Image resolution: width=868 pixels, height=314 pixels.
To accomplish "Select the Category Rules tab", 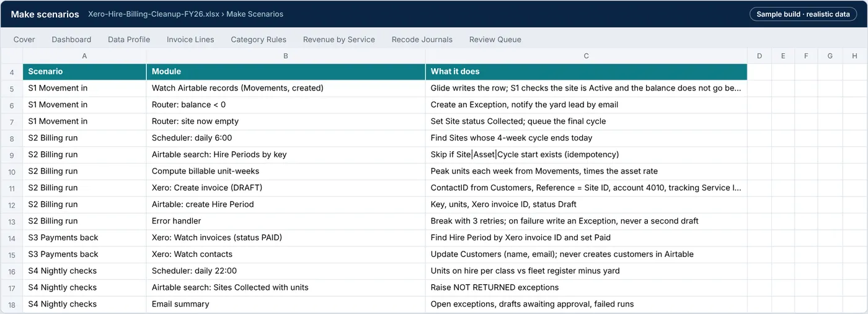I will point(259,39).
